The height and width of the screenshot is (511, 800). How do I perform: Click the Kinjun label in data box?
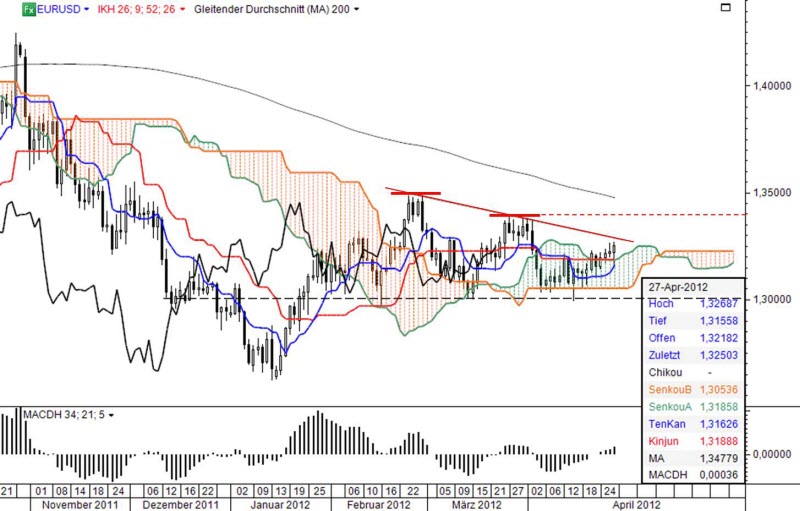coord(663,441)
